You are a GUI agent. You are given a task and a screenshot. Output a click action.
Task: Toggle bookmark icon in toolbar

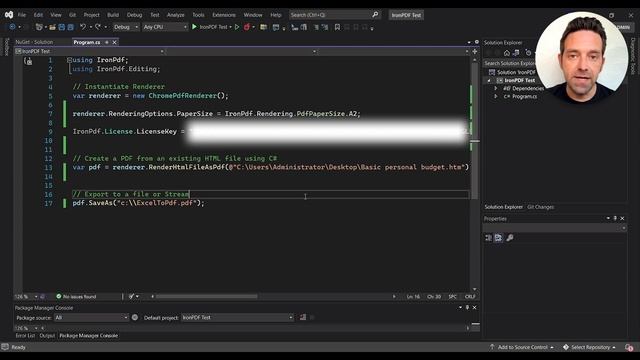pos(337,27)
